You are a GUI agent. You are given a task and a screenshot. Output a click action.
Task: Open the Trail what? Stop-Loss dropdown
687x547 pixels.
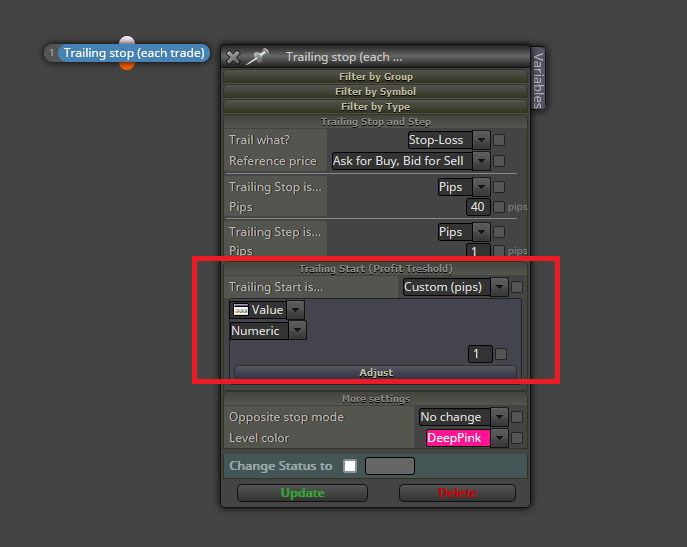(449, 140)
